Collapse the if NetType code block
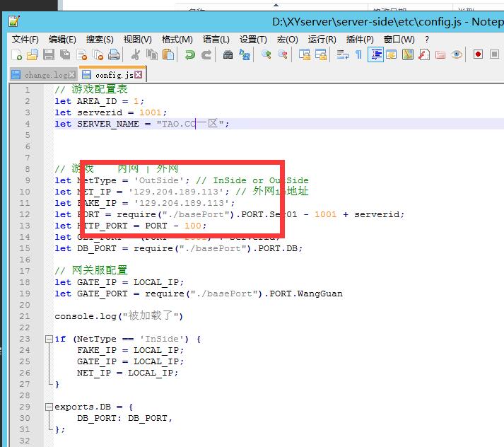This screenshot has width=504, height=447. point(48,339)
